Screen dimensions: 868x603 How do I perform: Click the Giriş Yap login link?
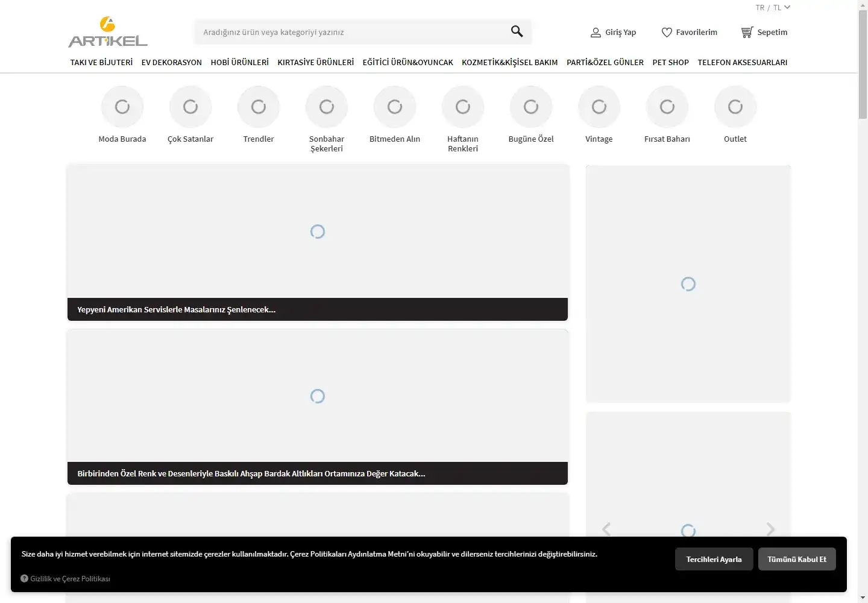(621, 33)
